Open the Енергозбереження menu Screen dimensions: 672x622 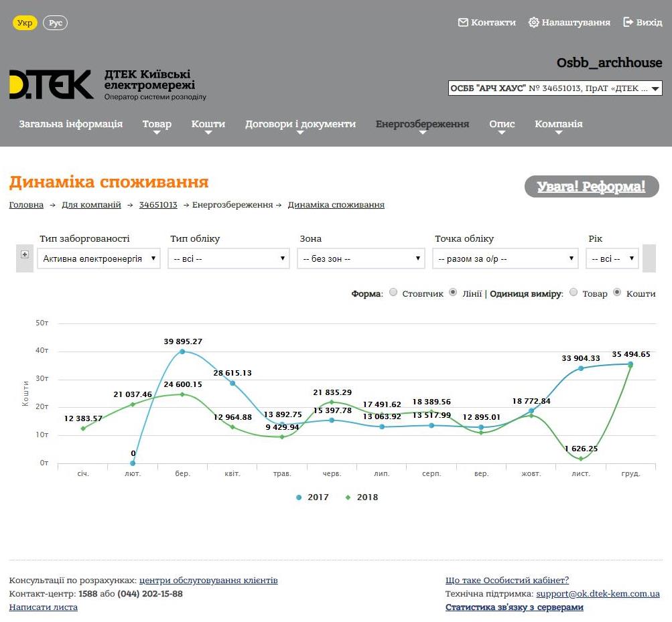point(422,125)
